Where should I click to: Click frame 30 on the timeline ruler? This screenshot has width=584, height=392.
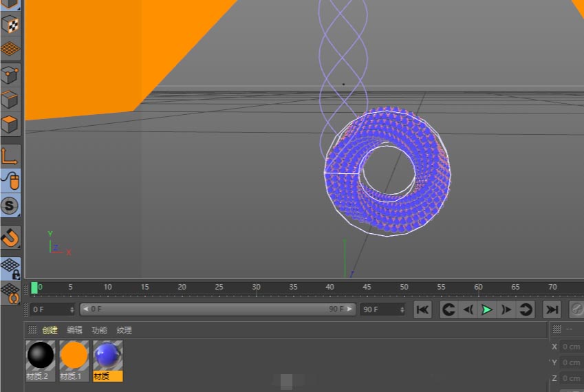256,287
